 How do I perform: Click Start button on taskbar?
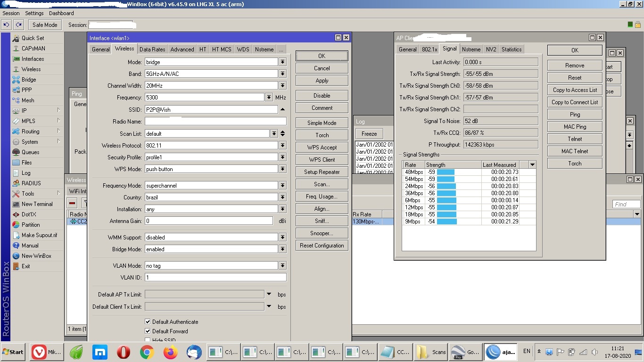coord(13,352)
